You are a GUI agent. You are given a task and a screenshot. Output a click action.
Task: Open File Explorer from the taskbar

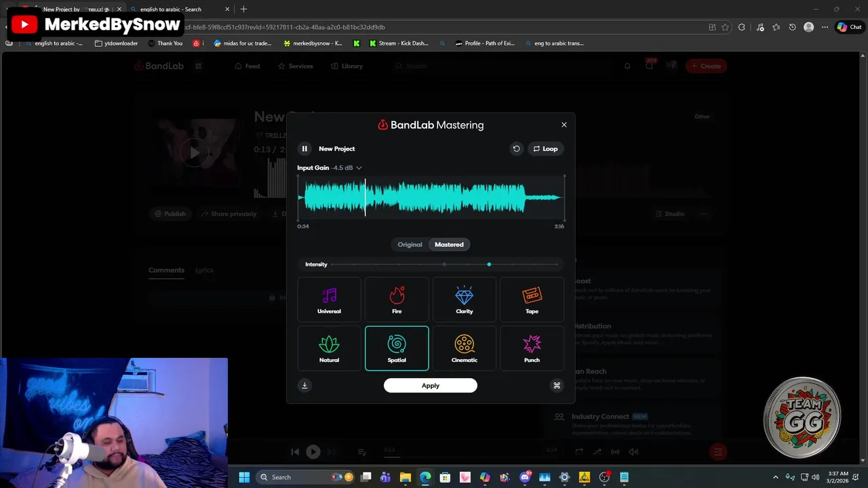click(406, 477)
